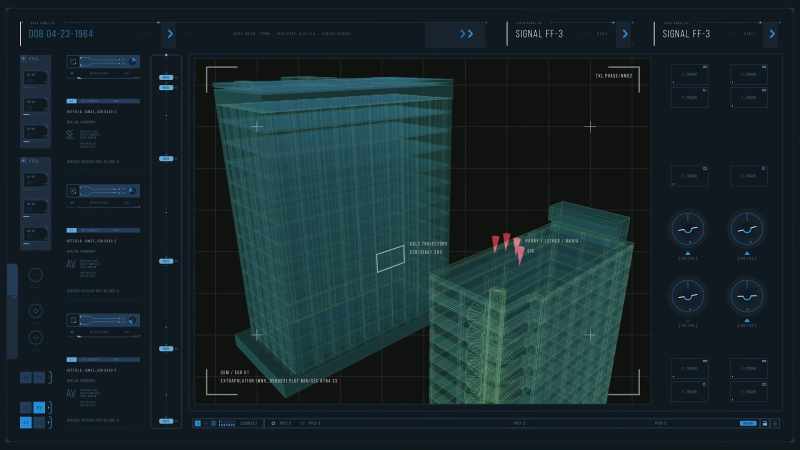Click the TXL PHASE label in viewport corner
The height and width of the screenshot is (450, 800).
(614, 76)
